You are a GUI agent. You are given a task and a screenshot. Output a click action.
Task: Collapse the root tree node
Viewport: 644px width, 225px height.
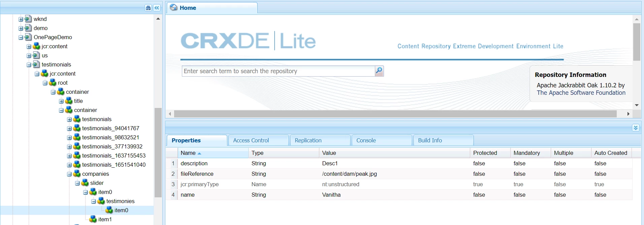pos(45,83)
